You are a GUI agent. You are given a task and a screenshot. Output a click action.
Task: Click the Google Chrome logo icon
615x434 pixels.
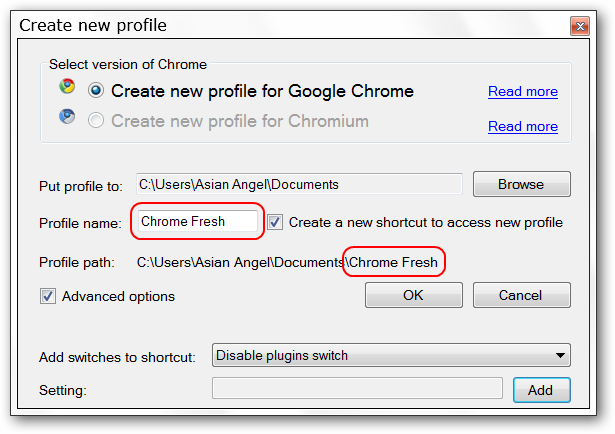click(x=67, y=87)
